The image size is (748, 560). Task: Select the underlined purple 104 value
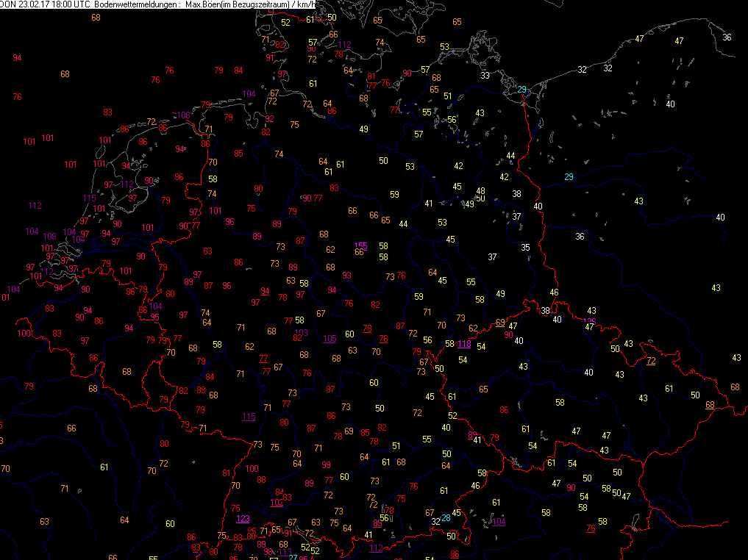click(499, 522)
